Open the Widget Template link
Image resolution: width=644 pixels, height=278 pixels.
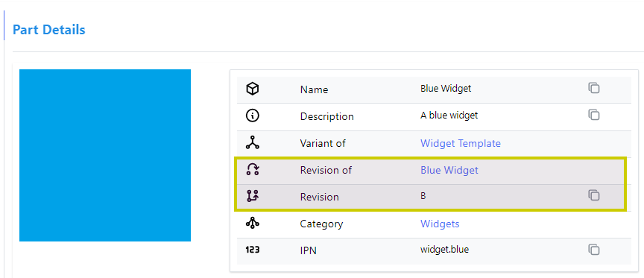(461, 143)
